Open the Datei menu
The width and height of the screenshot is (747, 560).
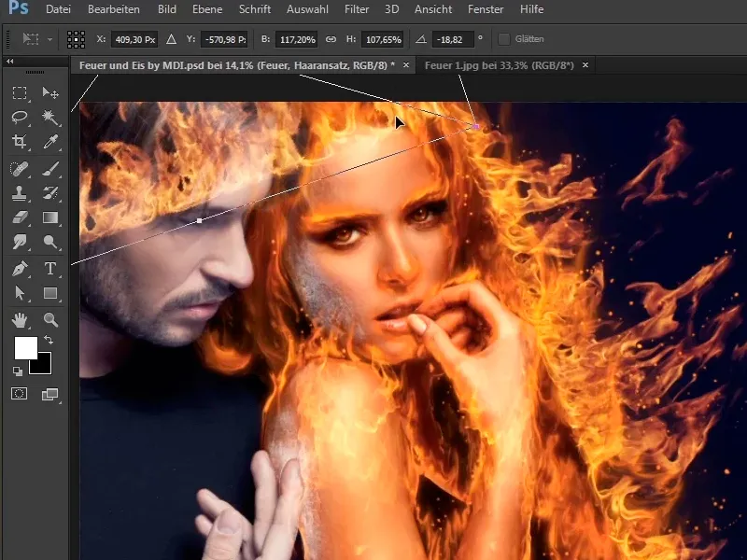(58, 9)
